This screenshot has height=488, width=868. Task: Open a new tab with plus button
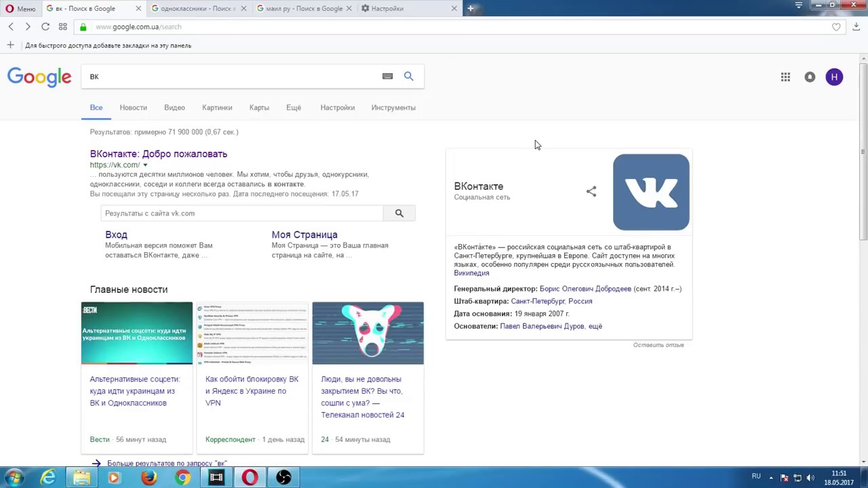(471, 8)
